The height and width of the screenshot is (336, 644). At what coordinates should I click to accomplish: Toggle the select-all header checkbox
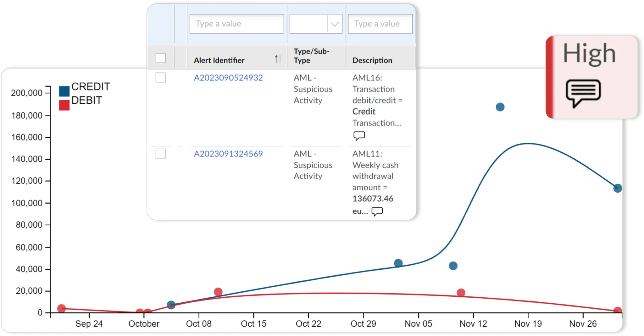160,58
